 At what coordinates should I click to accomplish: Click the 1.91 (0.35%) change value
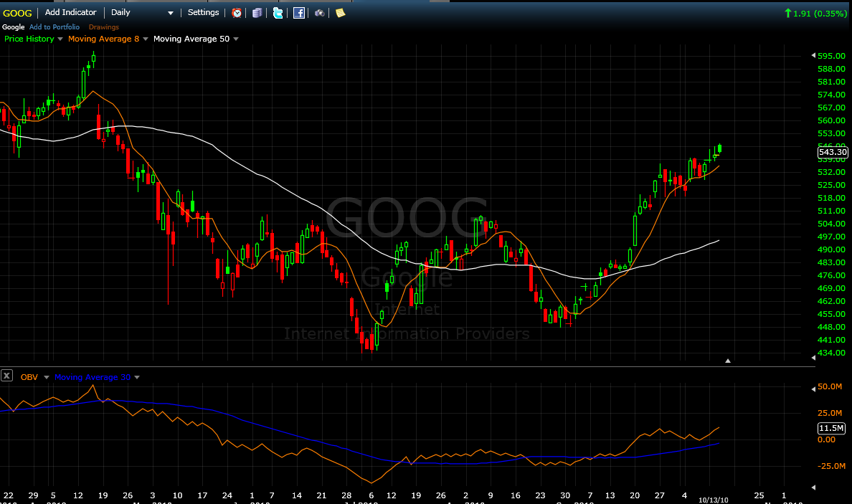[820, 14]
